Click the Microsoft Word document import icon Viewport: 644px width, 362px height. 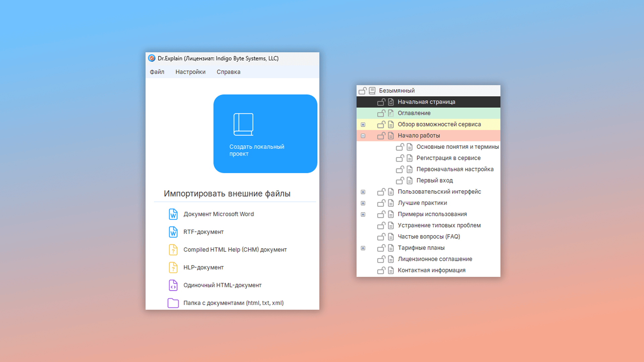173,214
